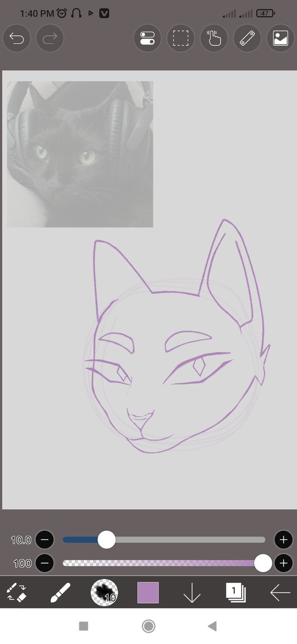This screenshot has height=644, width=297.
Task: Select the Brush tool
Action: [60, 593]
